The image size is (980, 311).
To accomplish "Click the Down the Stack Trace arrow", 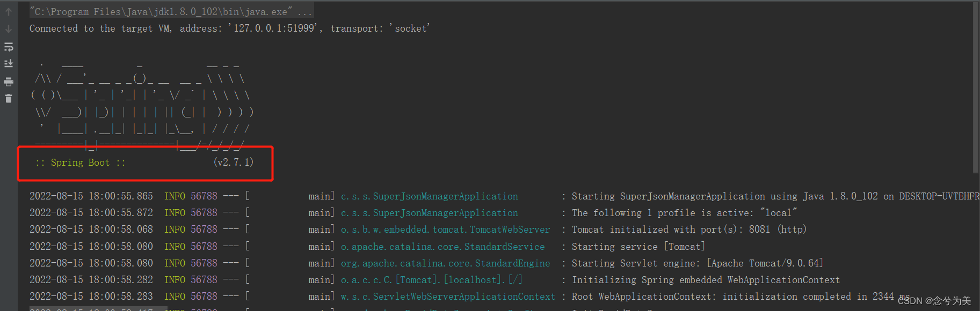I will [9, 29].
